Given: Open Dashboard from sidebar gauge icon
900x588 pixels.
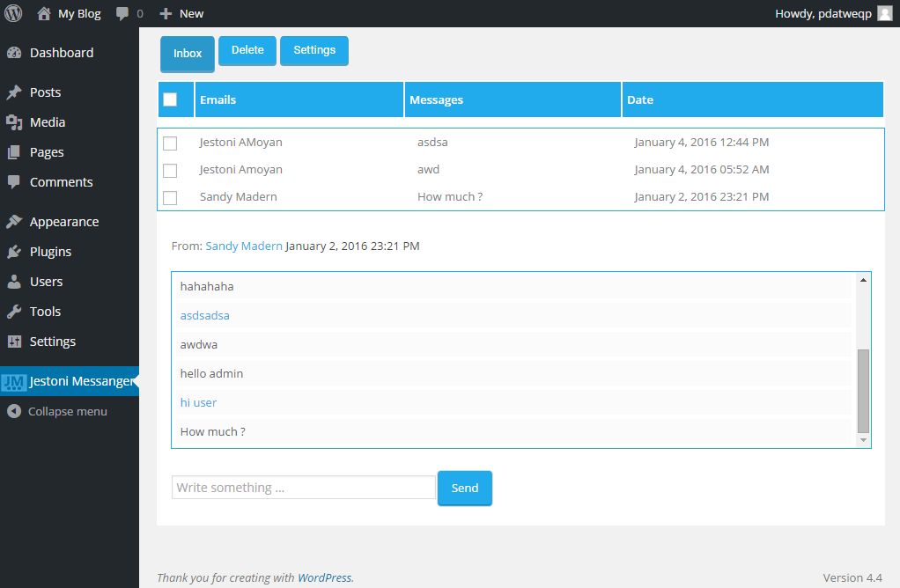Looking at the screenshot, I should [x=14, y=53].
